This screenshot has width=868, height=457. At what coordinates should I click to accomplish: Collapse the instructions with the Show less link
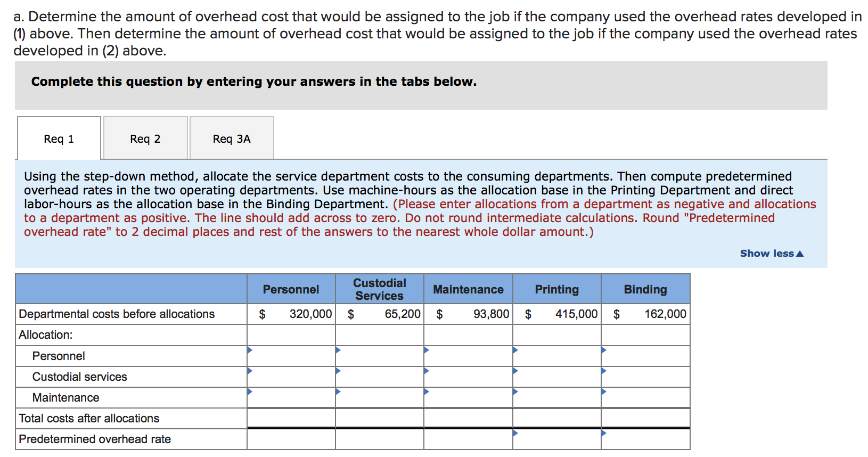[767, 254]
